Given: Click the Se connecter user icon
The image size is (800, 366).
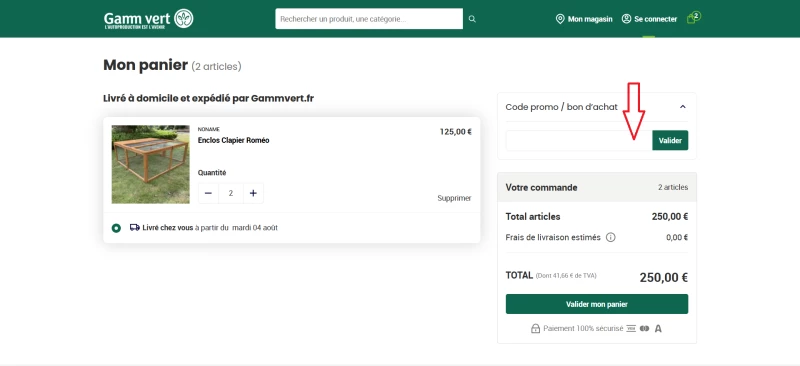Looking at the screenshot, I should (626, 19).
